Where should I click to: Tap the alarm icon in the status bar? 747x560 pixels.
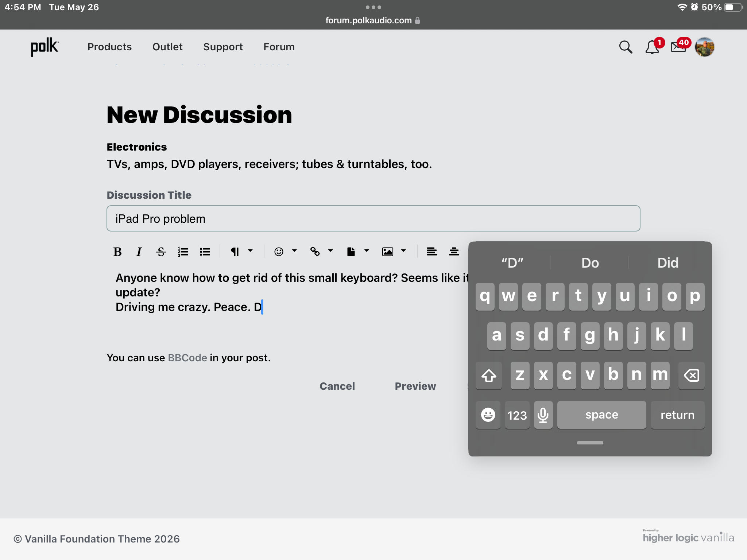coord(694,7)
